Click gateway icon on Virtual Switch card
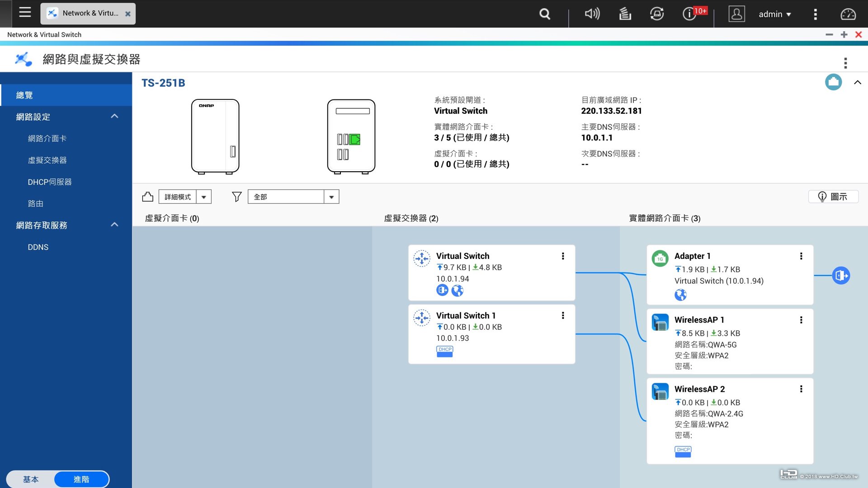Screen dimensions: 868x488 click(x=442, y=290)
